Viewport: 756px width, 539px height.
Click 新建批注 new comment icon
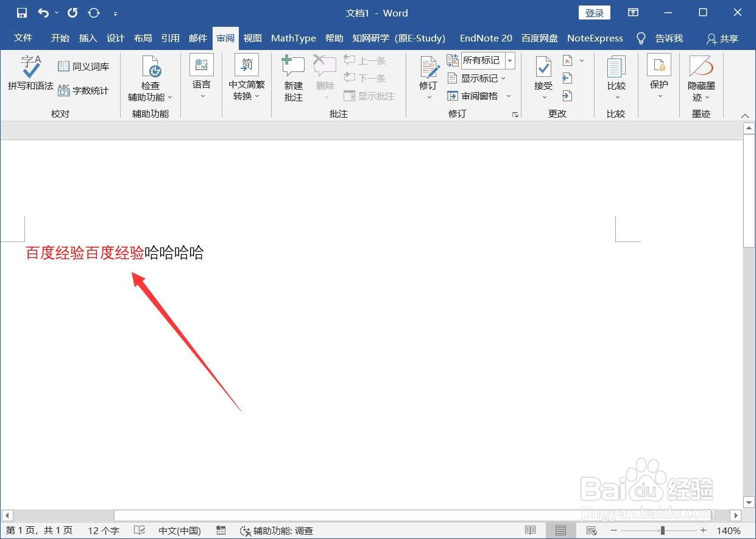click(x=293, y=66)
